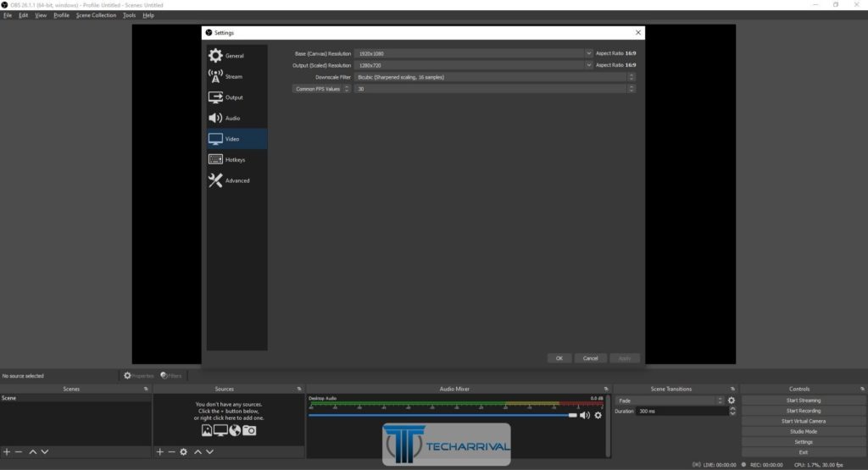Switch the Common FPS Values type selector

coord(321,89)
